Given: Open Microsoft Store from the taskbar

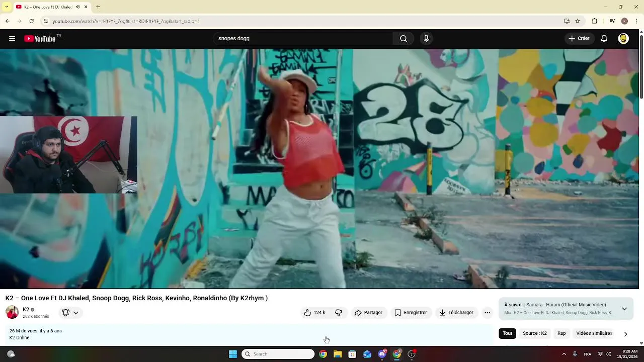Looking at the screenshot, I should 352,354.
